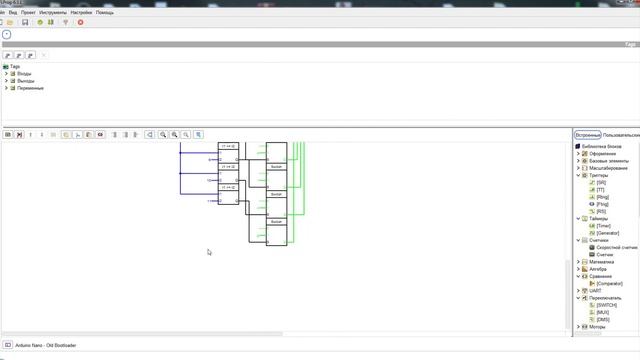
Task: Expand the Переменные tags node
Action: click(6, 88)
